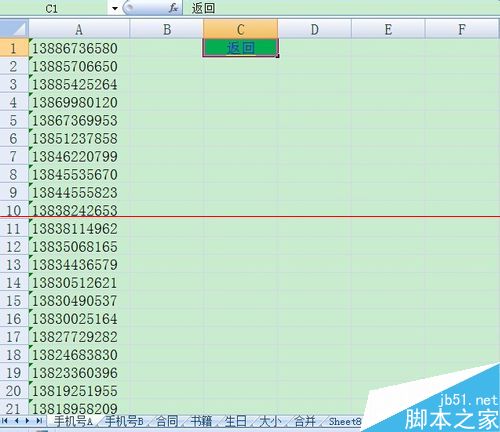Switch to the 合同 sheet tab
The width and height of the screenshot is (500, 432).
pyautogui.click(x=167, y=422)
